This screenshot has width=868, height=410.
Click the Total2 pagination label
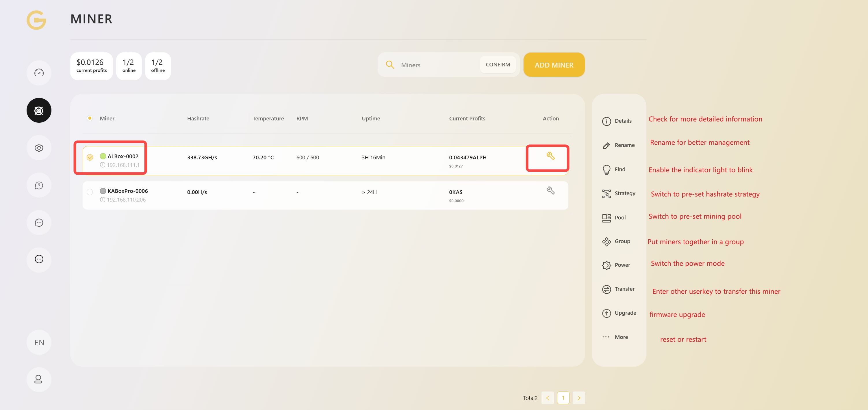click(530, 398)
